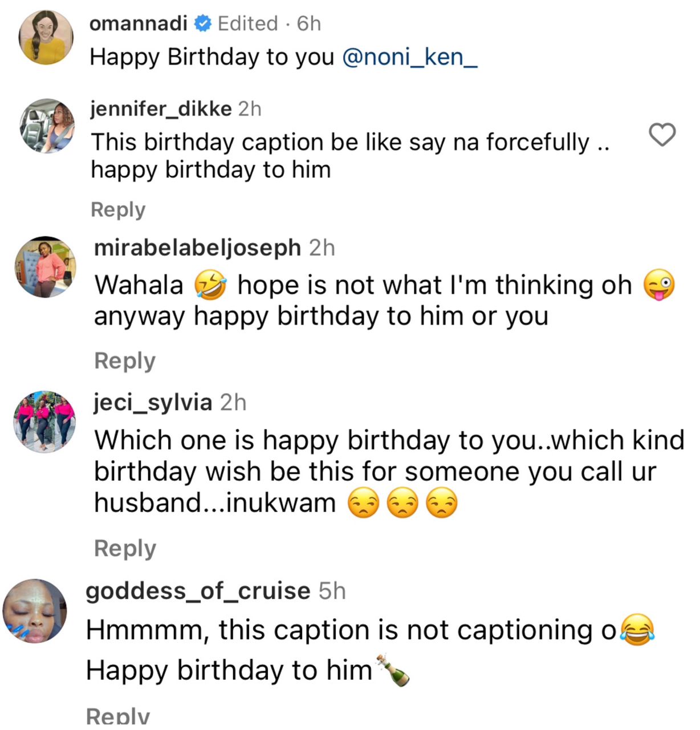The height and width of the screenshot is (730, 700).
Task: Open the goddess_of_cruise username link
Action: point(198,591)
